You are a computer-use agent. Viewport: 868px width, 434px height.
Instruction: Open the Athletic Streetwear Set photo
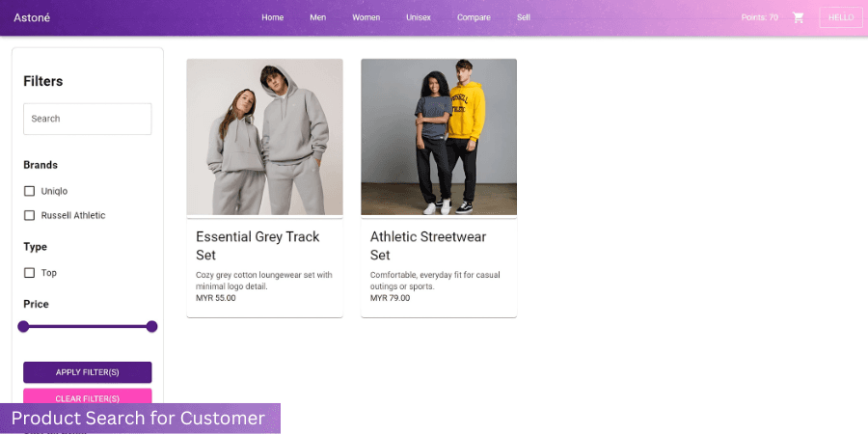439,137
